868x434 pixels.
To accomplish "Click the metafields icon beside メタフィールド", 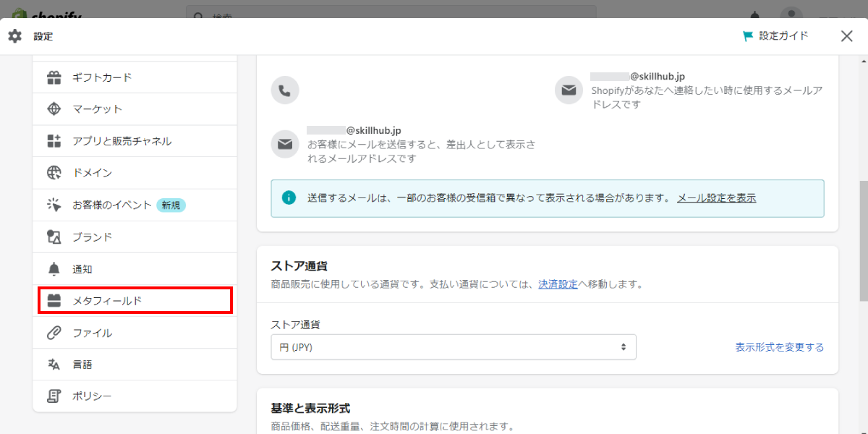I will [x=54, y=301].
